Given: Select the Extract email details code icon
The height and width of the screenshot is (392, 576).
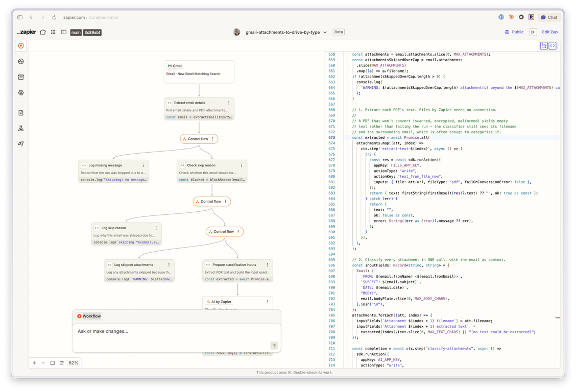Looking at the screenshot, I should point(170,103).
